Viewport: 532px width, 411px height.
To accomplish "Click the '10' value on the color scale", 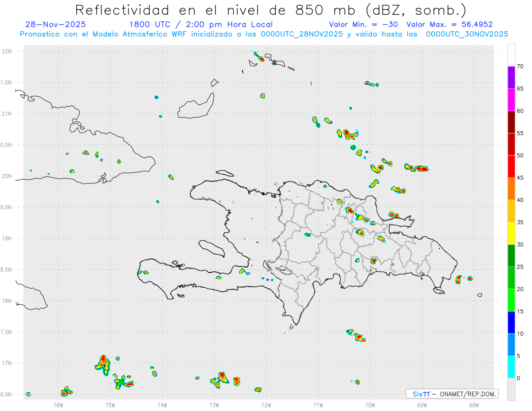I will tap(520, 334).
